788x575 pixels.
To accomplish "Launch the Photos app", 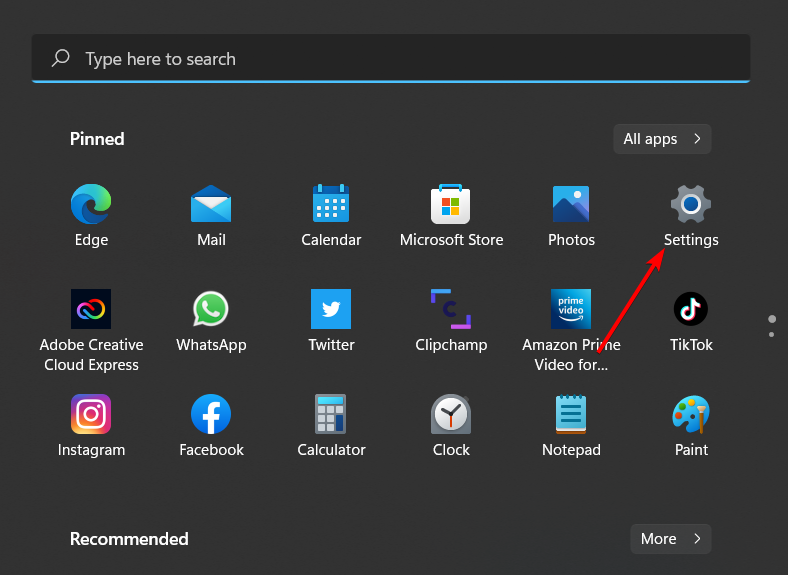I will 571,204.
